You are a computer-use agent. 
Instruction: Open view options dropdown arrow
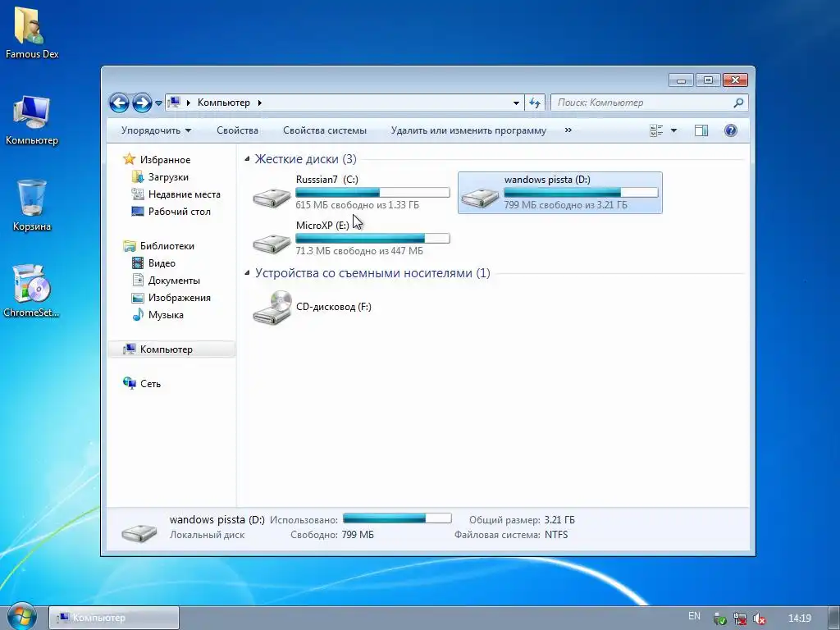click(673, 130)
